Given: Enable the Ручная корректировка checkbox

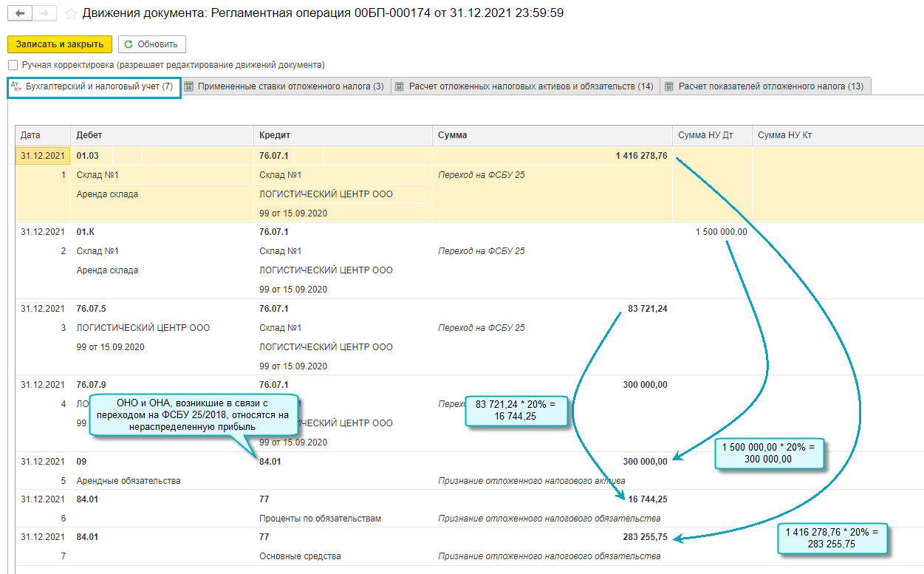Looking at the screenshot, I should click(13, 65).
